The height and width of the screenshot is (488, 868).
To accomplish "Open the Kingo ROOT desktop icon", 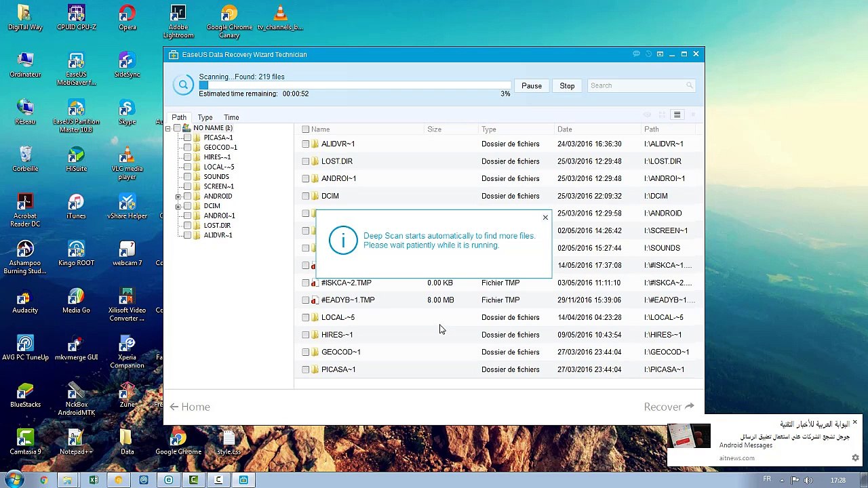I will pyautogui.click(x=76, y=253).
